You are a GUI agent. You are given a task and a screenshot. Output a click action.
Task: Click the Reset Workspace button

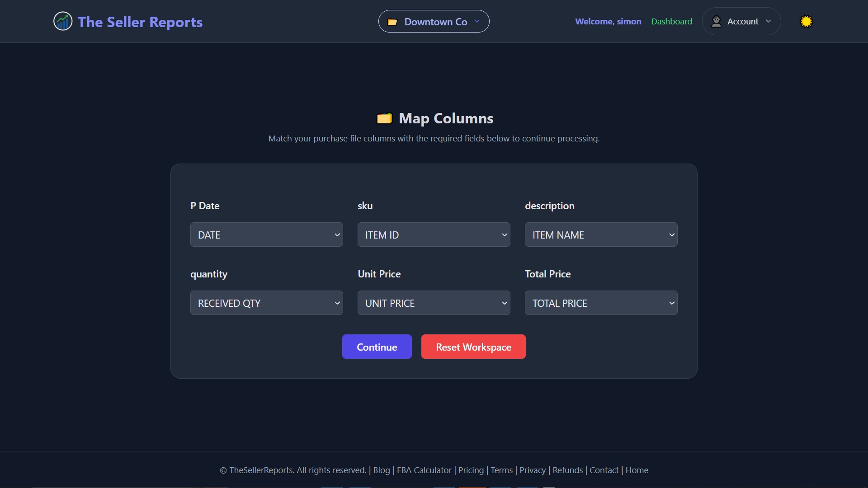(473, 347)
